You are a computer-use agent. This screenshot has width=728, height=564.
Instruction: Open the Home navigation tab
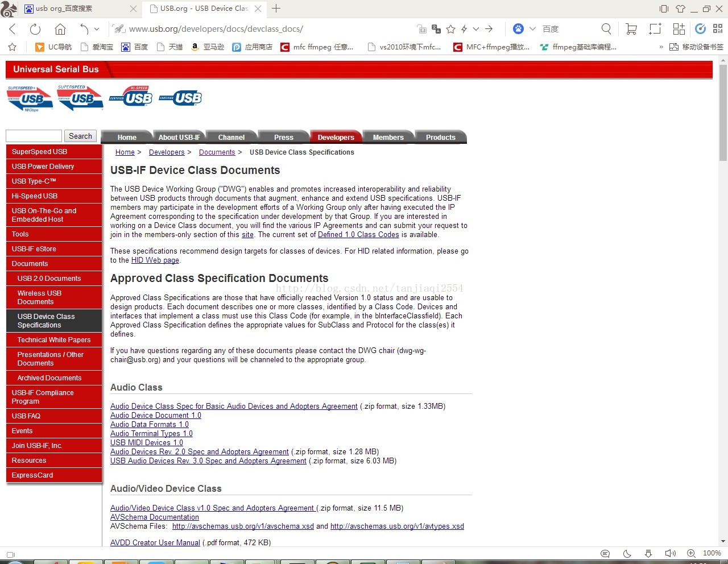pyautogui.click(x=127, y=137)
